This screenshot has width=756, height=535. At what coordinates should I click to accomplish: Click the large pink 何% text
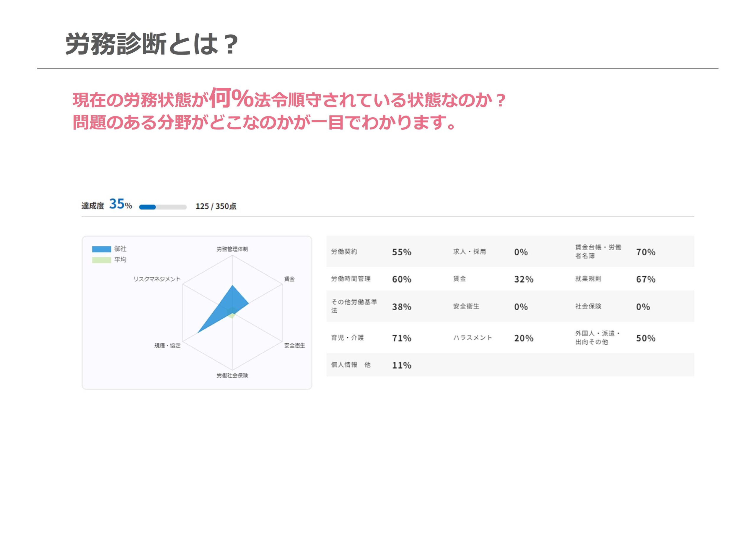(232, 98)
